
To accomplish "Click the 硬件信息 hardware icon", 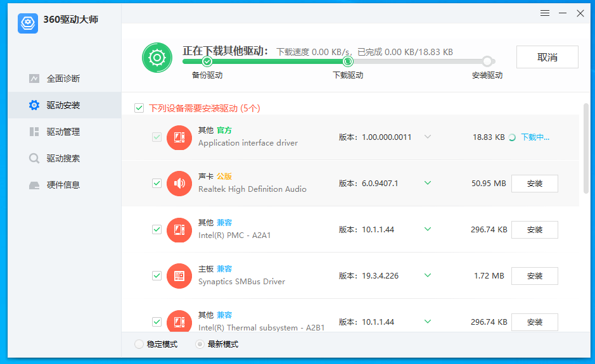I will click(x=34, y=185).
